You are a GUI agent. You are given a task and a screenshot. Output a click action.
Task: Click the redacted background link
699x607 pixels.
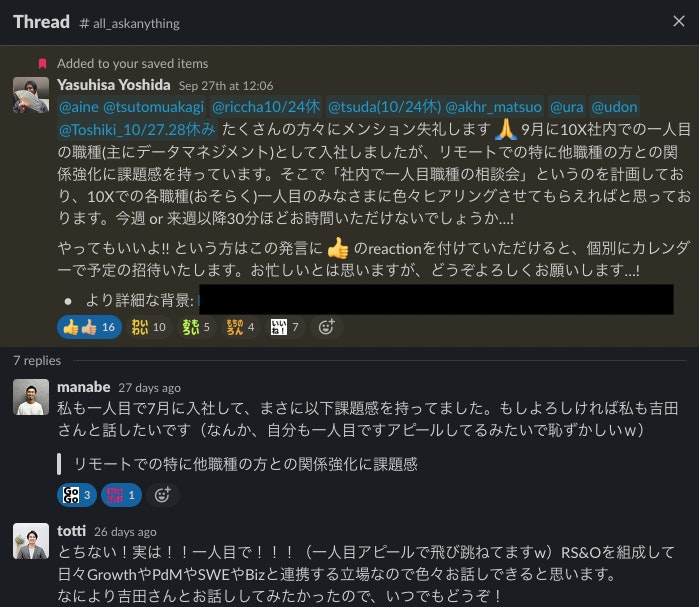pyautogui.click(x=436, y=300)
